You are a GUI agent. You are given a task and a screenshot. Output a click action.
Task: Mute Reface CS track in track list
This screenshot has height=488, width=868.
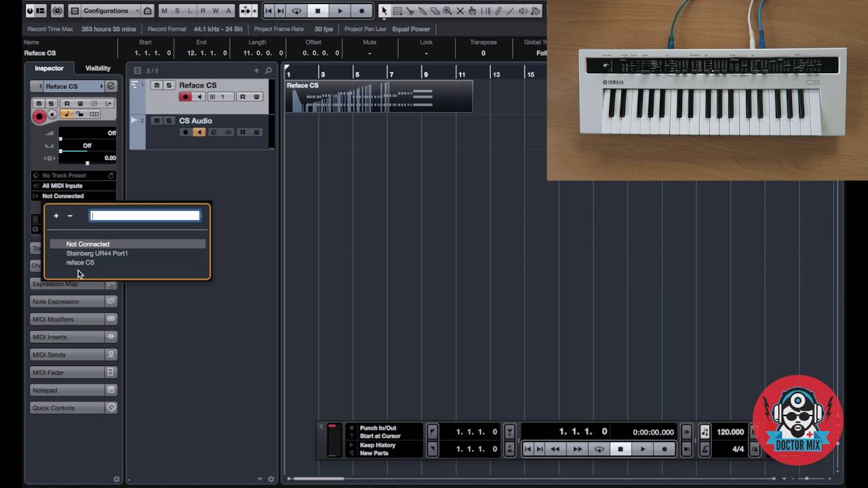click(x=157, y=85)
